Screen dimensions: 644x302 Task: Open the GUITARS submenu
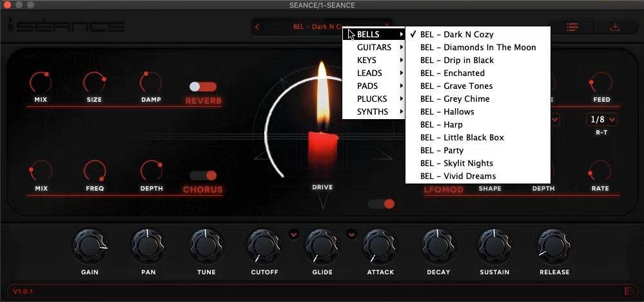374,47
